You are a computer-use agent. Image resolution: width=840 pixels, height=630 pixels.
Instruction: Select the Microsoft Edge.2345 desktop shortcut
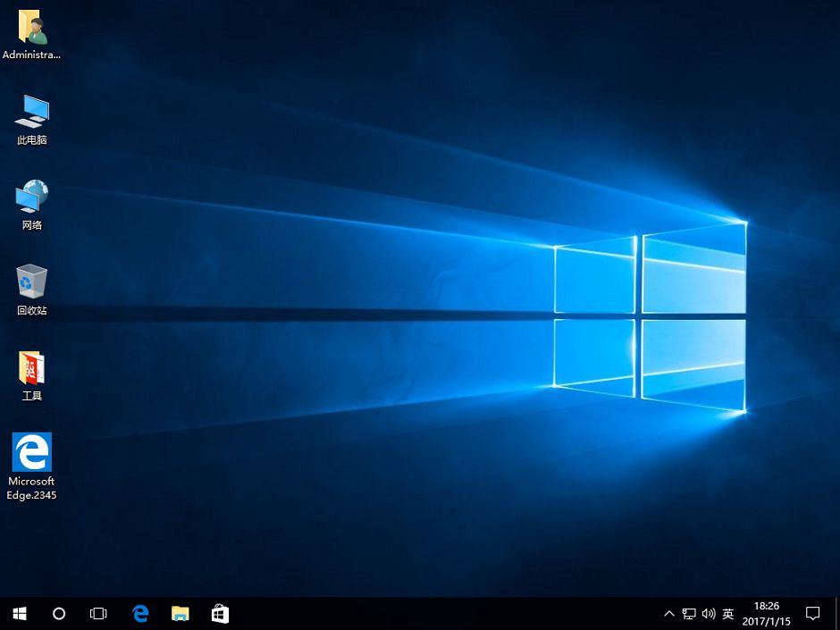(x=31, y=466)
